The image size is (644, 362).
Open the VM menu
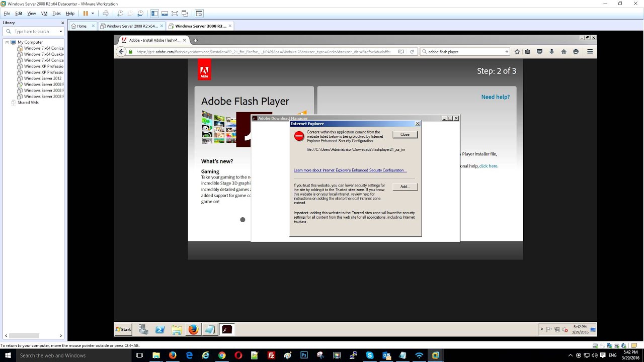[x=44, y=14]
